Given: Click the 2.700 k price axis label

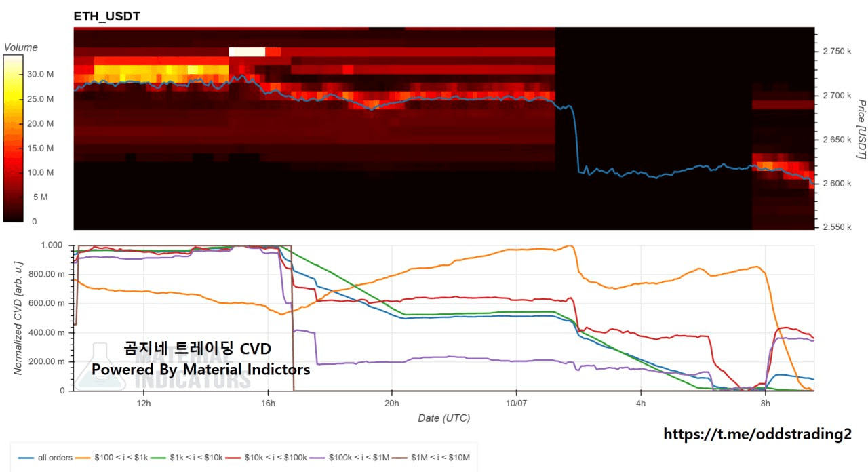Looking at the screenshot, I should coord(836,96).
